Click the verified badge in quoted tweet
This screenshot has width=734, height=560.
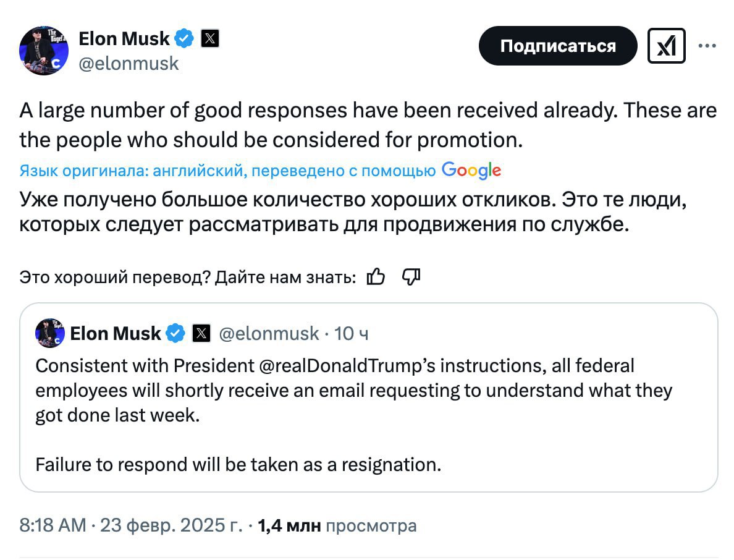[176, 334]
